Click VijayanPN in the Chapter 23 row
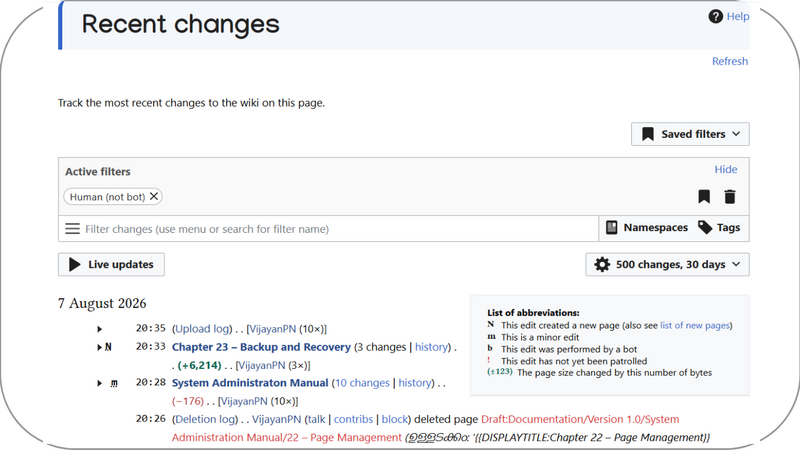This screenshot has height=450, width=800. coord(261,365)
